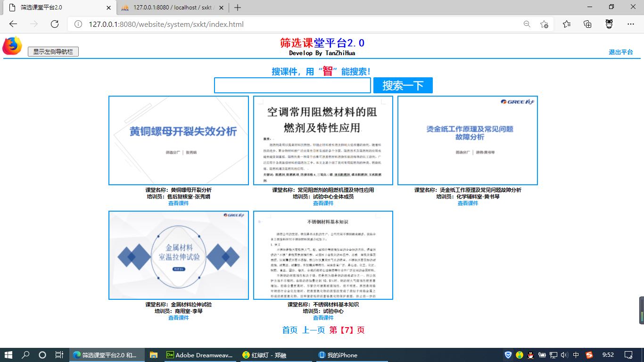
Task: Click the 退出平台 logout link
Action: (621, 52)
